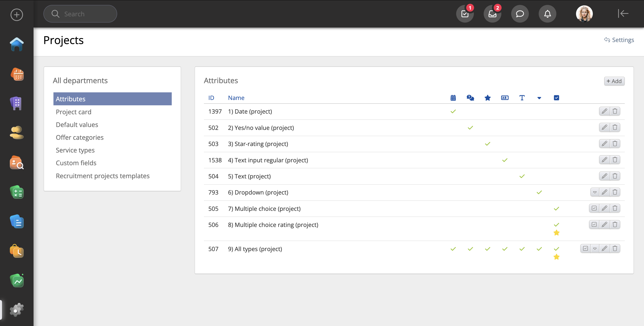The height and width of the screenshot is (326, 644).
Task: Open dropdown options button for Dropdown (project) row
Action: [x=595, y=192]
